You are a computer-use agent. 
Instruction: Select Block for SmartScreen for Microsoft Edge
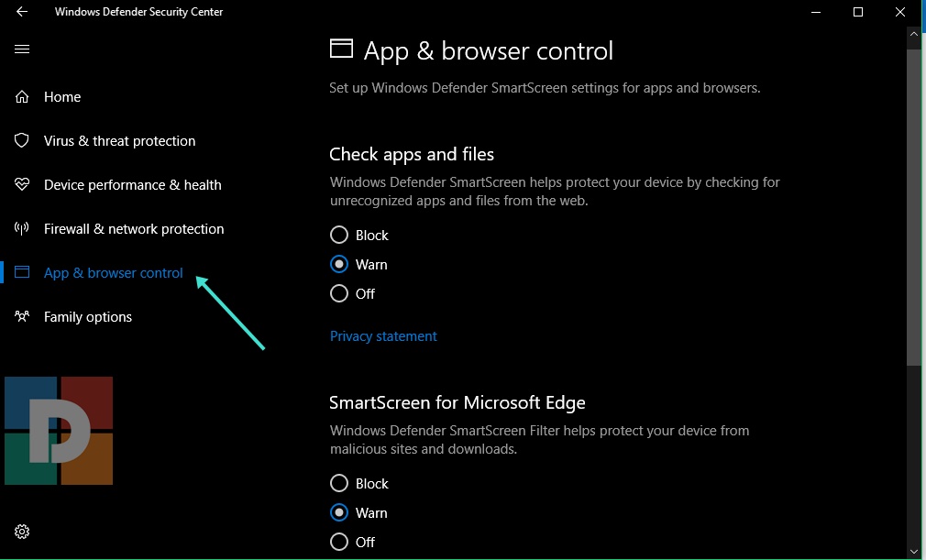[x=339, y=484]
